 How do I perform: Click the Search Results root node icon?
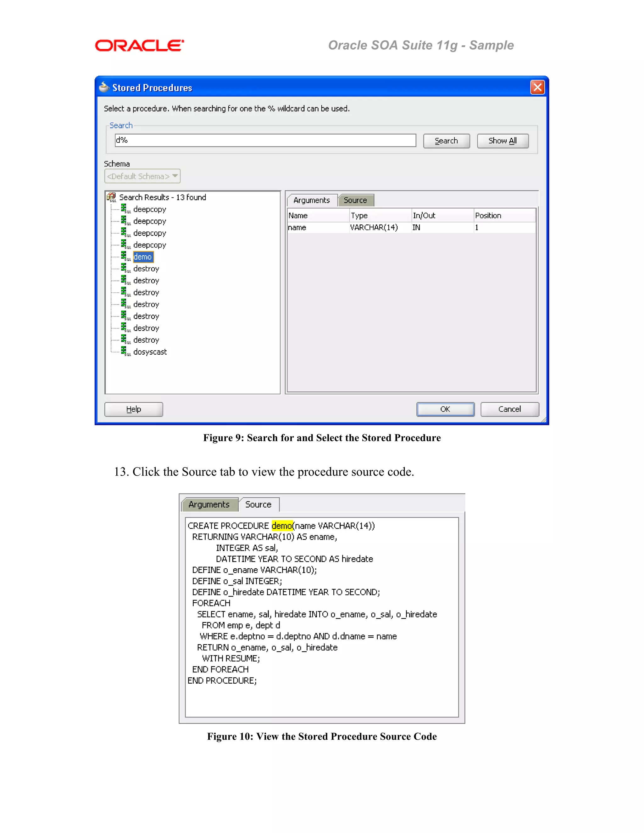[x=111, y=197]
